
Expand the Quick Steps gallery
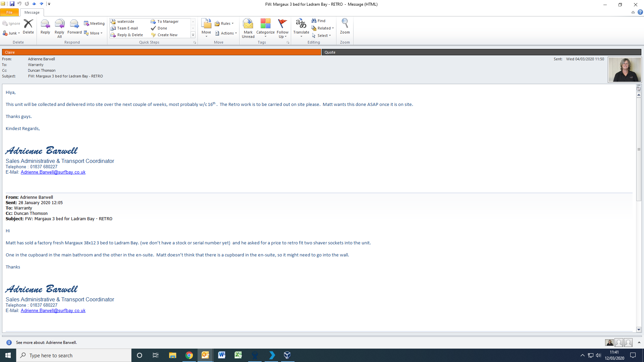(x=193, y=35)
